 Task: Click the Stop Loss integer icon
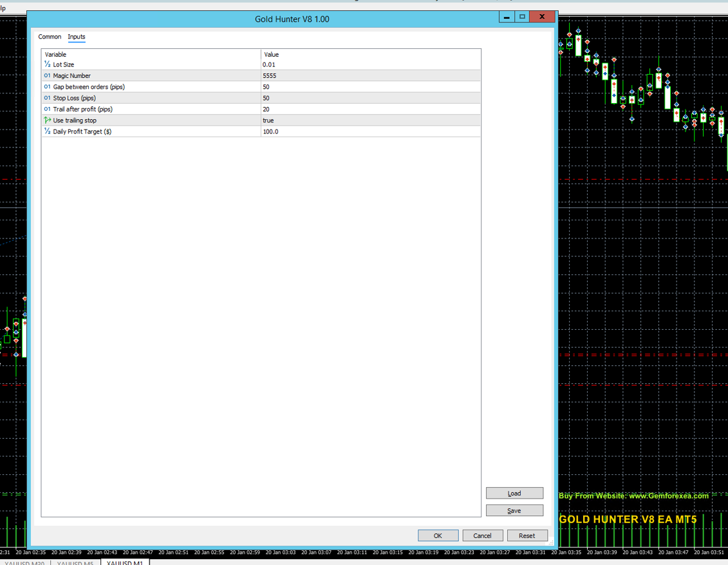[x=47, y=98]
